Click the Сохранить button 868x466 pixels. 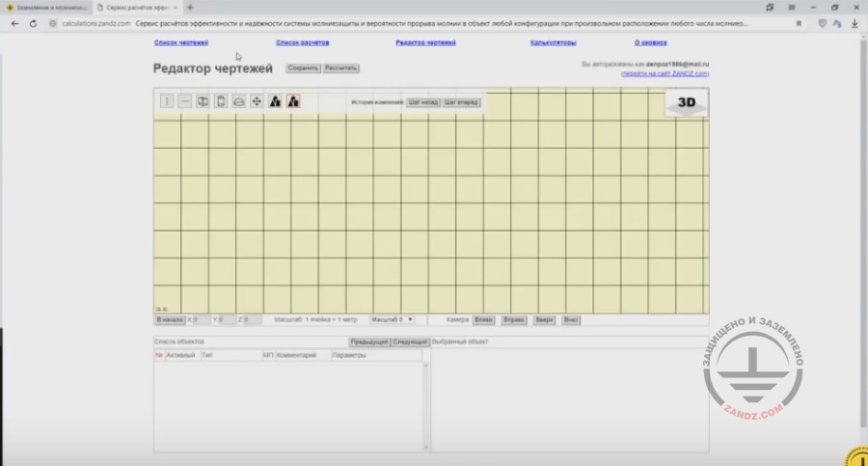pos(303,69)
